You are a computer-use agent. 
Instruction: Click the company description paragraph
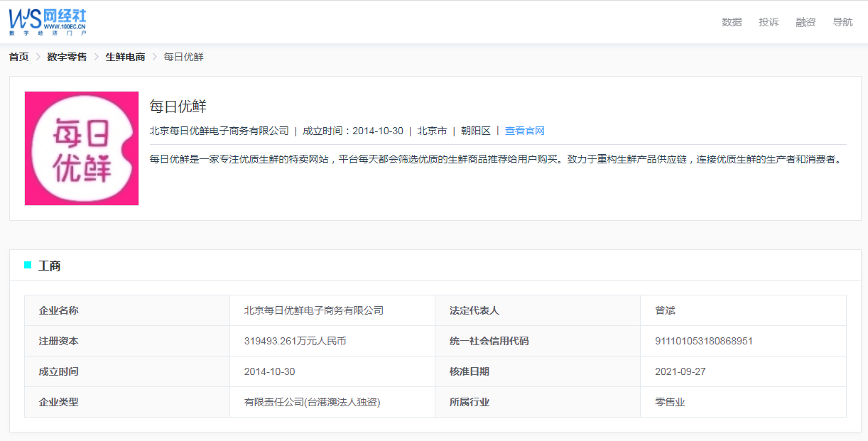[x=496, y=159]
